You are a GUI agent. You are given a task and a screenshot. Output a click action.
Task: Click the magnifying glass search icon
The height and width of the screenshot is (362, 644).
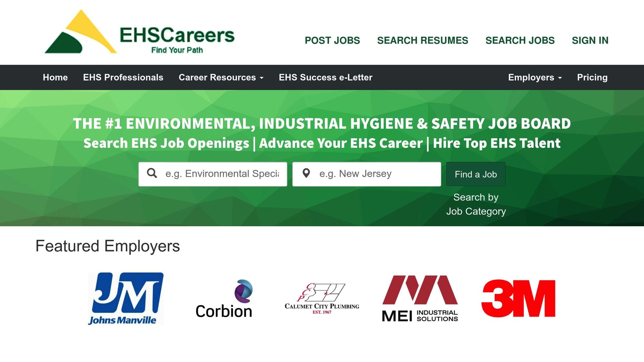152,174
